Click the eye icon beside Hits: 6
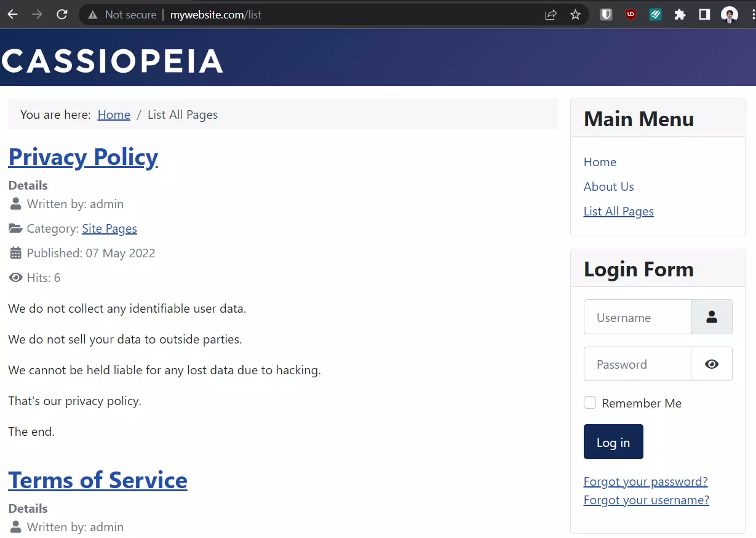Viewport: 756px width, 538px height. pos(15,278)
